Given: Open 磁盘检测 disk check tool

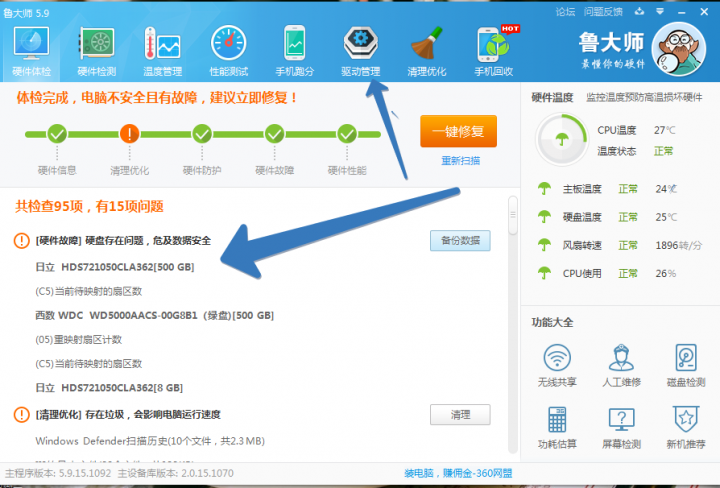Looking at the screenshot, I should [686, 365].
